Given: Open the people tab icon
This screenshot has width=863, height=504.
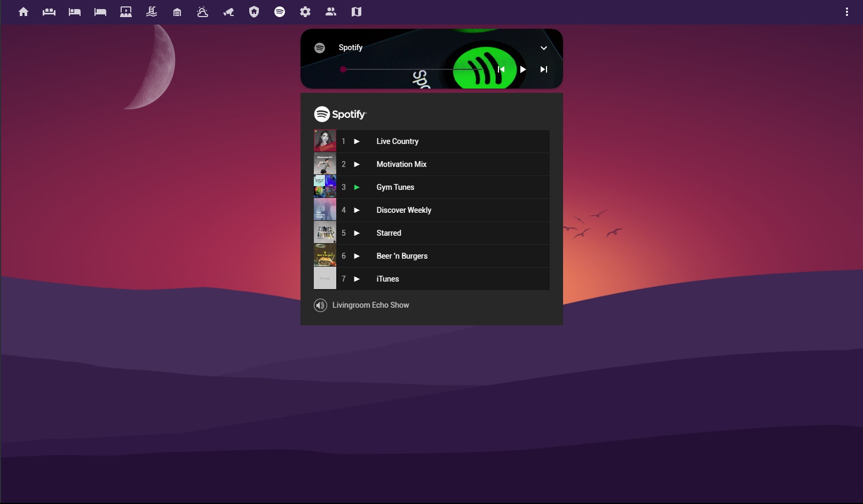Looking at the screenshot, I should [331, 12].
